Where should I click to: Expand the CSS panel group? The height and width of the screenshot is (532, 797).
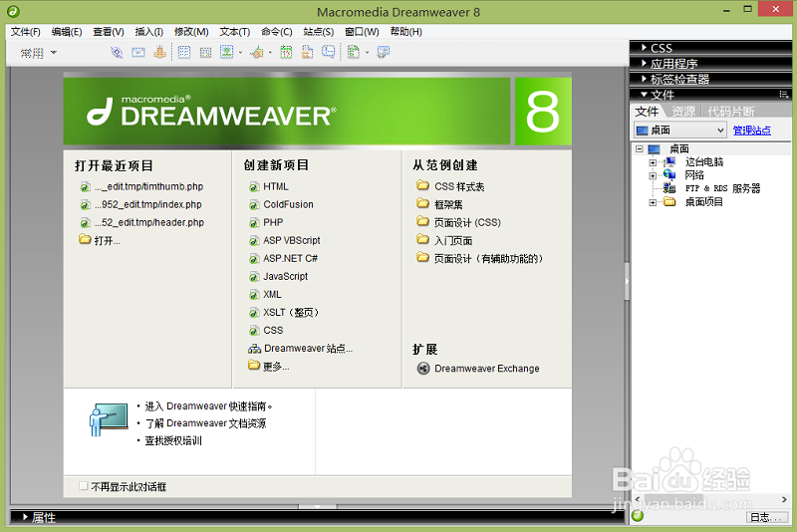tap(644, 48)
